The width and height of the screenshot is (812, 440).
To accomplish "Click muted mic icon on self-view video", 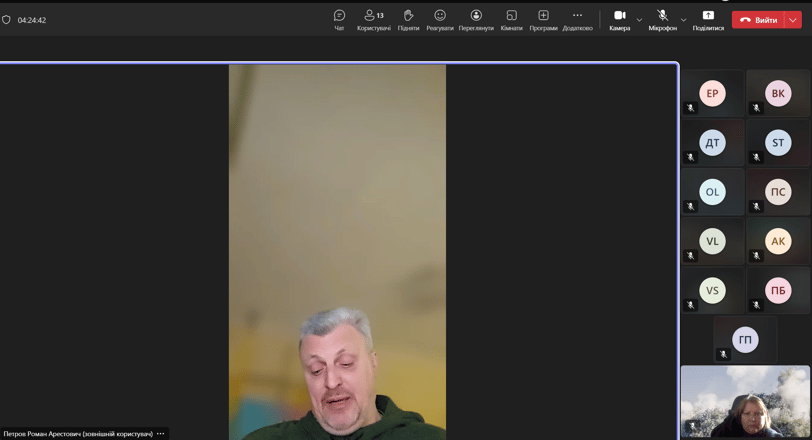I will pos(692,426).
